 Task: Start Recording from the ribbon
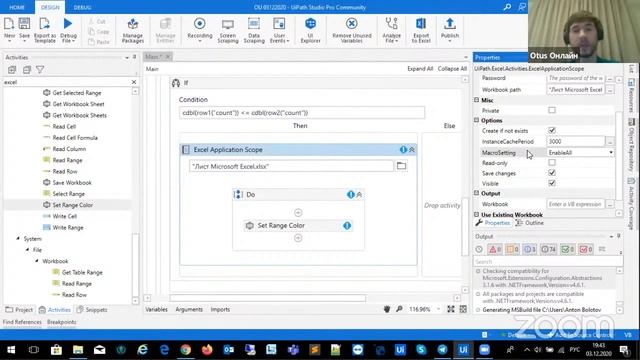pyautogui.click(x=200, y=29)
